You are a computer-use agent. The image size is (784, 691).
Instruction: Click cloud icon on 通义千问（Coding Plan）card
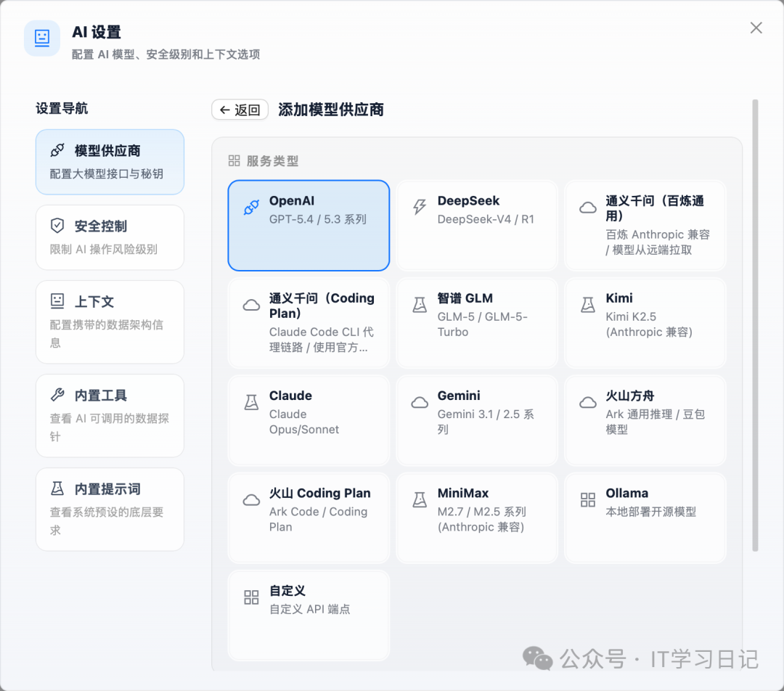tap(251, 305)
